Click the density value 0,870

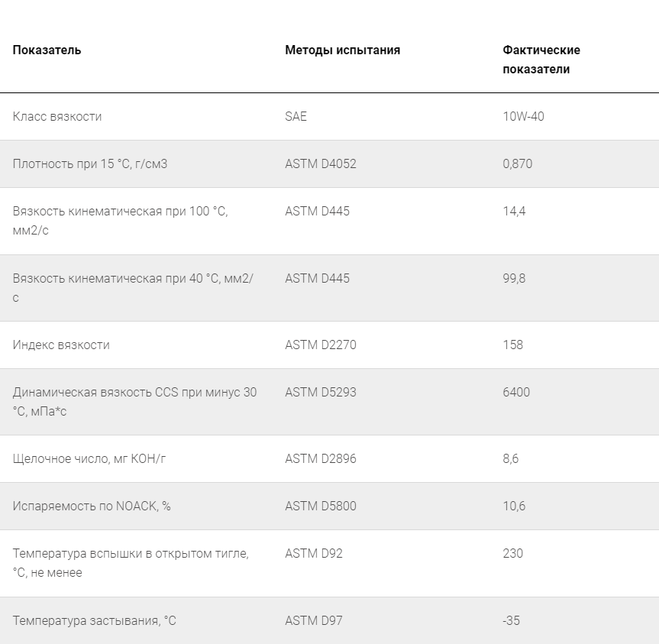tap(517, 164)
